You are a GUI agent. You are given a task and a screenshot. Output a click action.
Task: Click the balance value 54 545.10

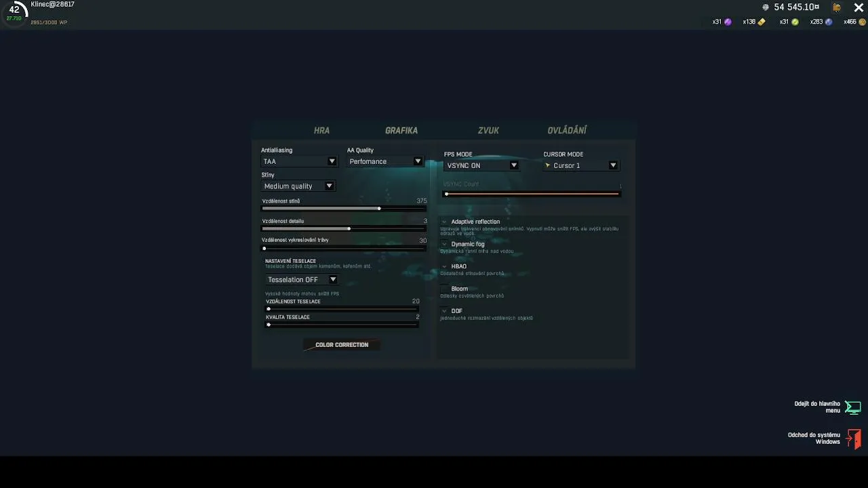point(797,7)
